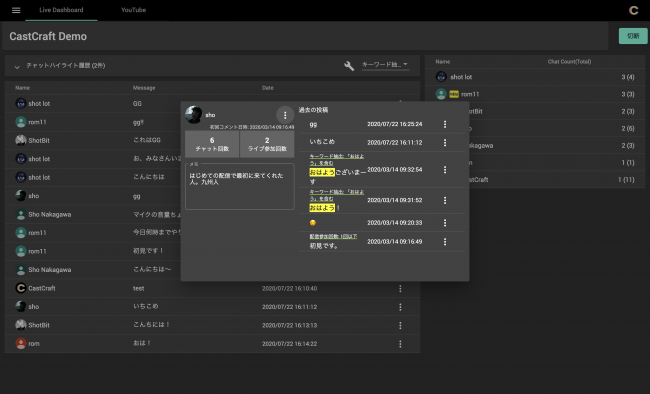The width and height of the screenshot is (650, 394).
Task: Open row menu for rom おは！ message
Action: (400, 344)
